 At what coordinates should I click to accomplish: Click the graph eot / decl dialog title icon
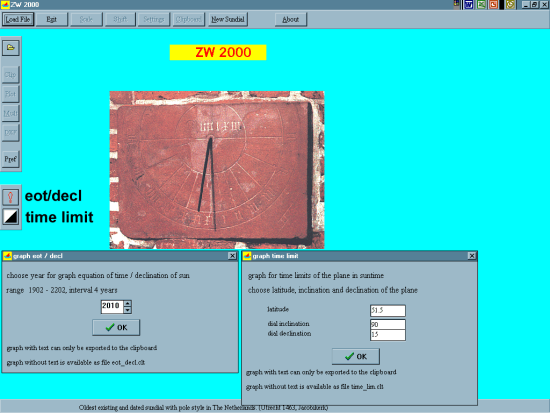click(x=7, y=256)
